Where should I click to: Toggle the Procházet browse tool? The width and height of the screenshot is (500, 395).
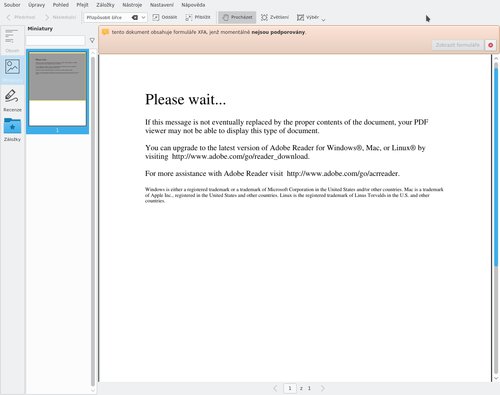click(x=237, y=17)
